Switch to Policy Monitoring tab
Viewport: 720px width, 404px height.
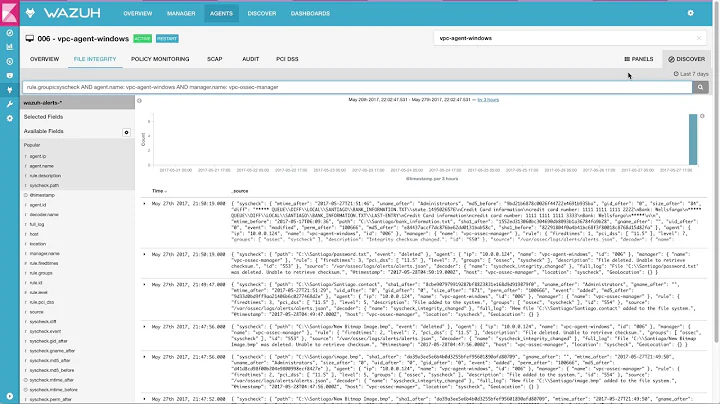(x=160, y=59)
